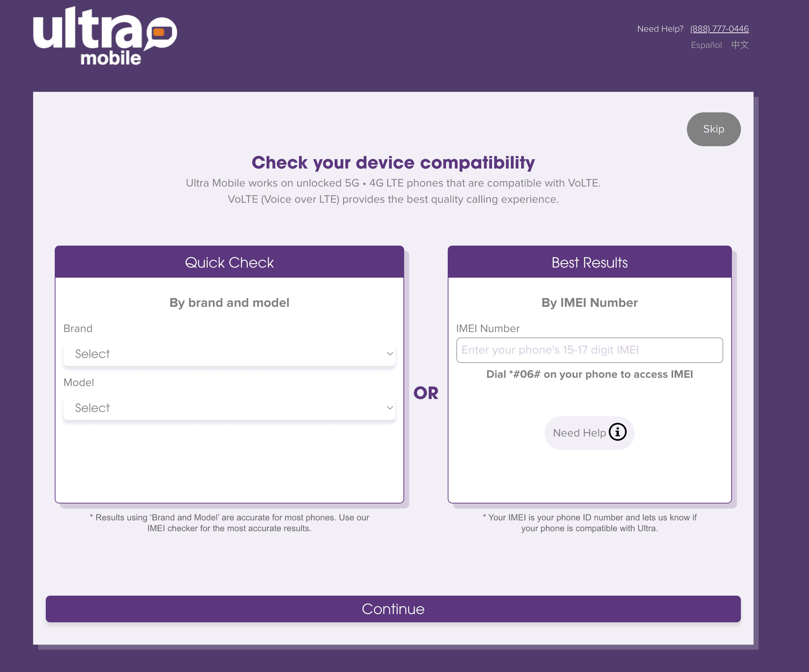Image resolution: width=809 pixels, height=672 pixels.
Task: Click the Quick Check panel header
Action: point(229,262)
